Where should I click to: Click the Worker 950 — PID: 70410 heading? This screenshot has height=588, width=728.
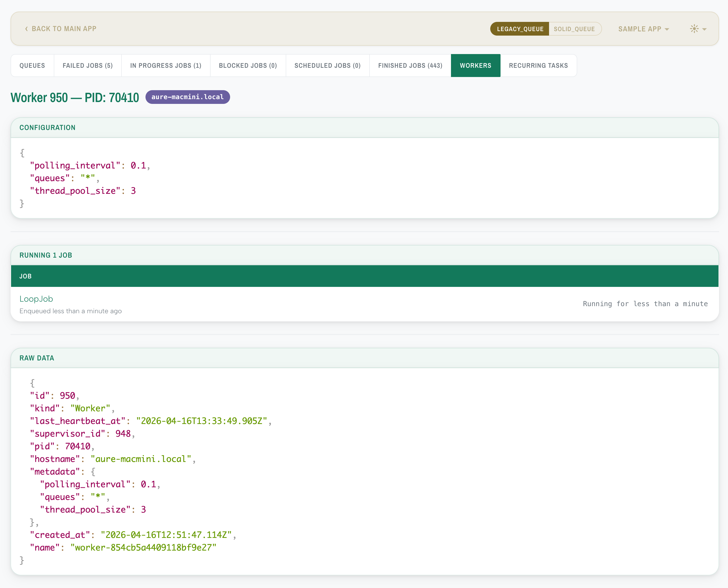pyautogui.click(x=75, y=97)
